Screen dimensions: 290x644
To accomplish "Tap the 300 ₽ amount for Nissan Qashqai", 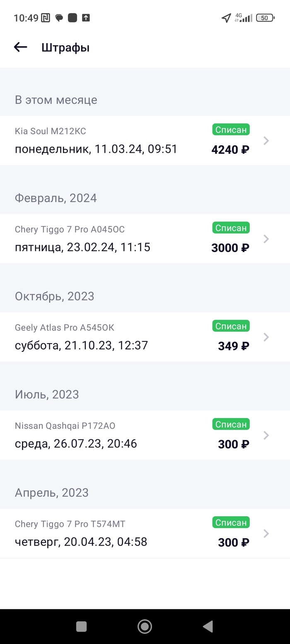I will [234, 444].
